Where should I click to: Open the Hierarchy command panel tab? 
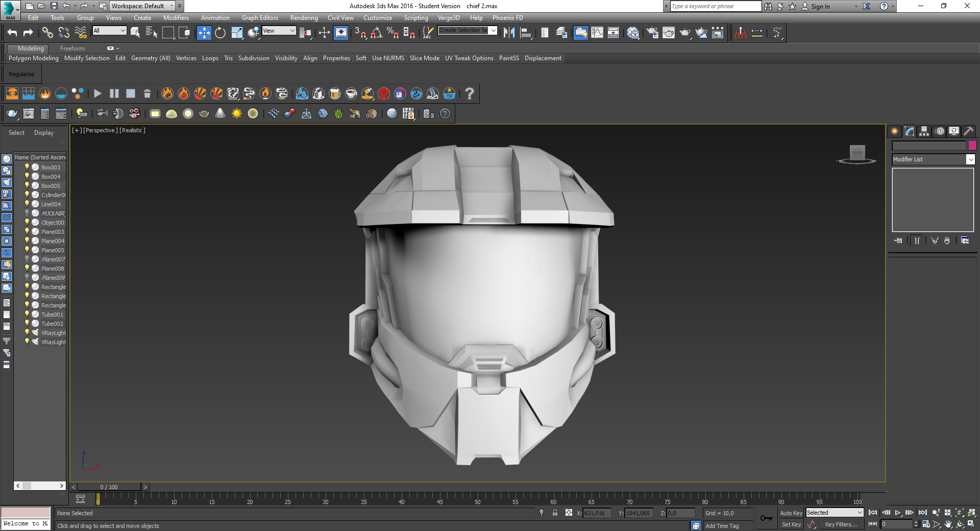coord(924,131)
